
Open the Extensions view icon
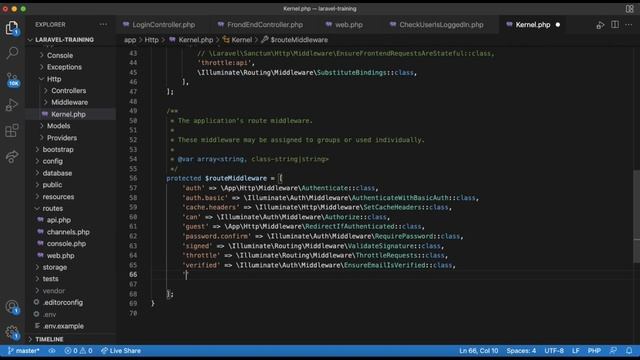pos(12,131)
